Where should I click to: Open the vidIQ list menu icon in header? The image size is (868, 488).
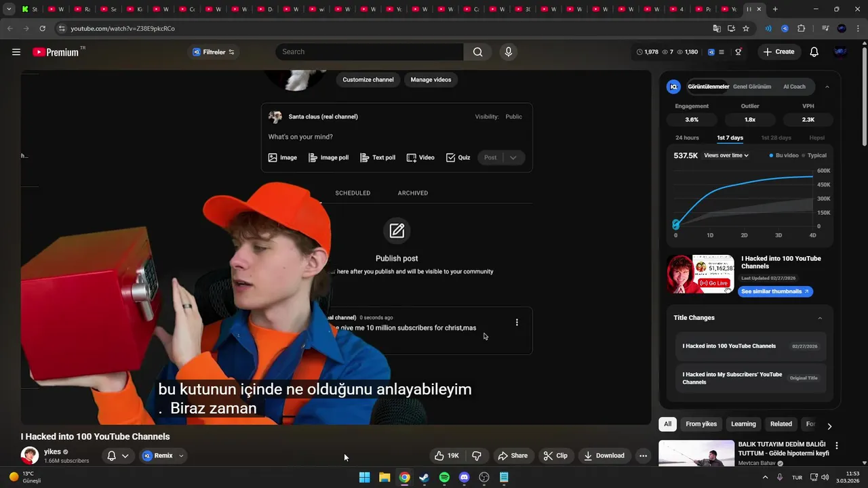pyautogui.click(x=722, y=52)
